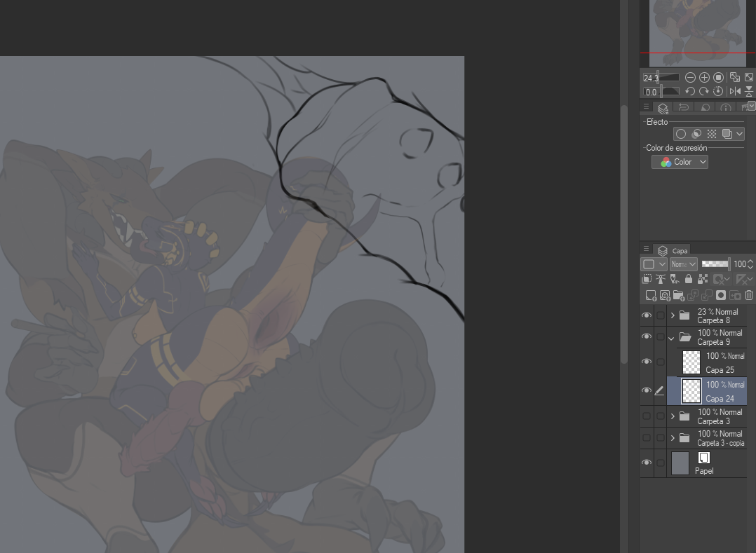Expand the Carpeta 3 - copia folder

click(673, 438)
